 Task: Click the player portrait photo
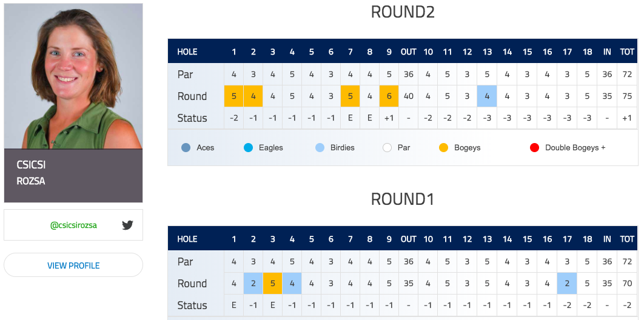pyautogui.click(x=73, y=76)
